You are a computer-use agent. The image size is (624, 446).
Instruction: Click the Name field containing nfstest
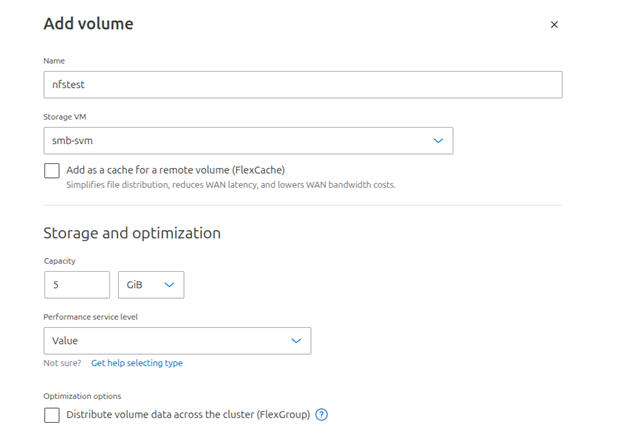click(303, 85)
